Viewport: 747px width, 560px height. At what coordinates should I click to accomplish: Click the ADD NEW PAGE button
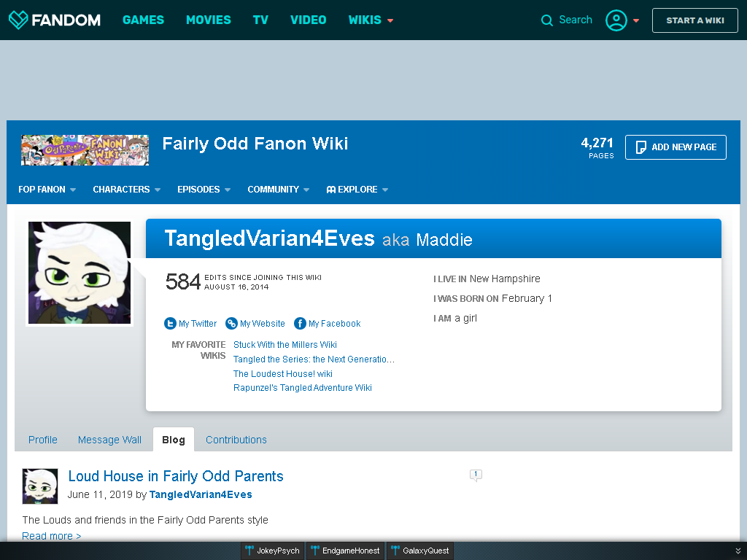coord(676,147)
